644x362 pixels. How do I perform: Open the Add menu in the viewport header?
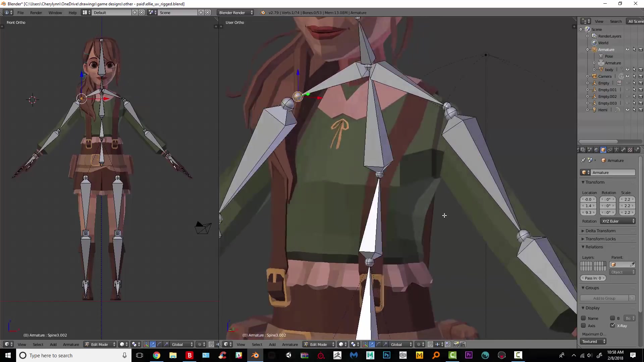(272, 344)
